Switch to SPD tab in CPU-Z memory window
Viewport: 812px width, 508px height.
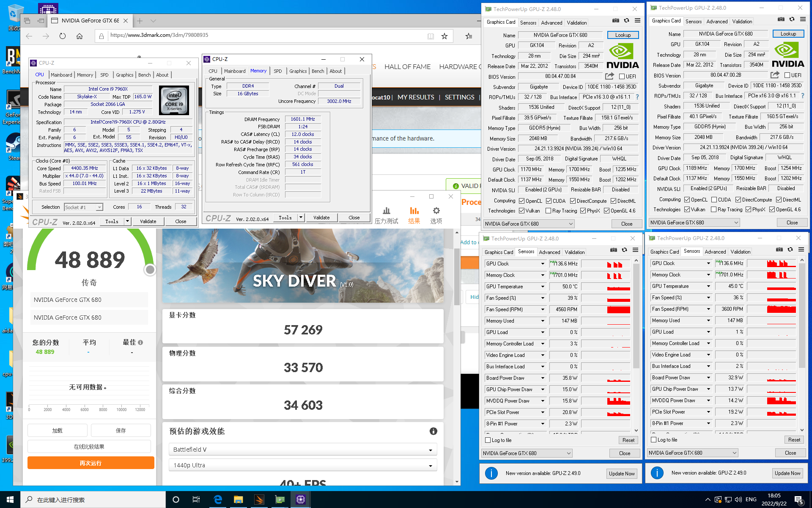pos(278,71)
